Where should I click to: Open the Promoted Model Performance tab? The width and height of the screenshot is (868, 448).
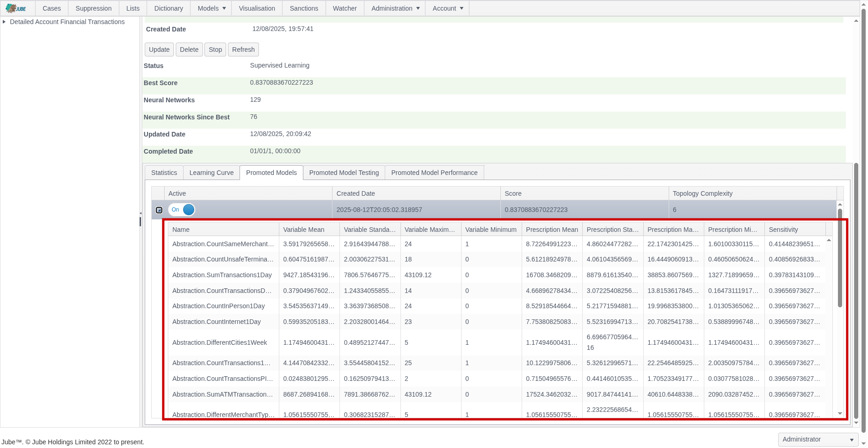[x=434, y=173]
